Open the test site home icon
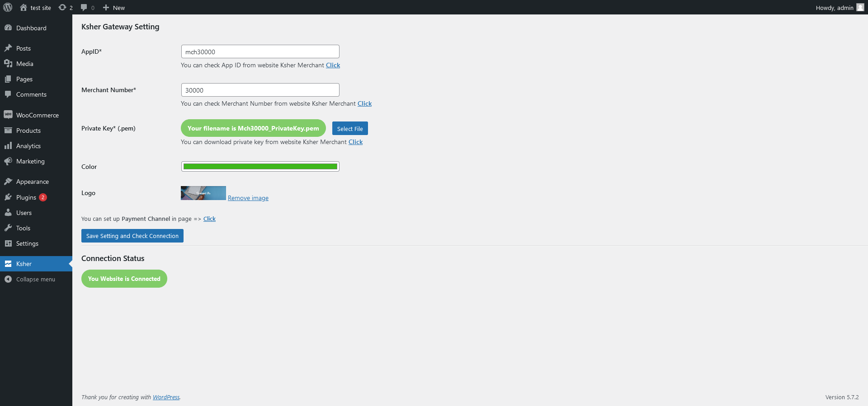Viewport: 868px width, 406px height. (24, 7)
